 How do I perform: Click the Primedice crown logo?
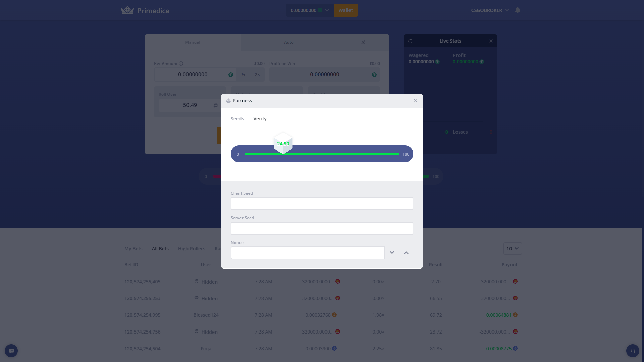[127, 10]
